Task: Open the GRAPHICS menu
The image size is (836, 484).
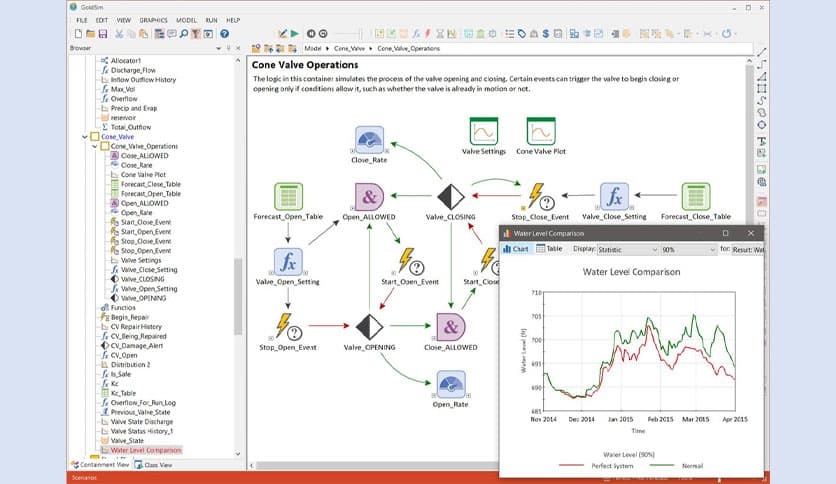Action: pos(154,19)
